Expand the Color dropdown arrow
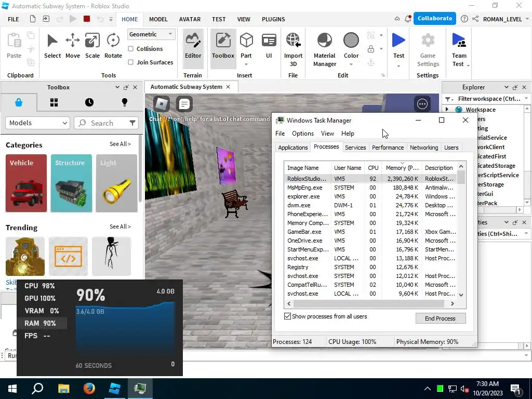The height and width of the screenshot is (399, 532). (x=351, y=64)
